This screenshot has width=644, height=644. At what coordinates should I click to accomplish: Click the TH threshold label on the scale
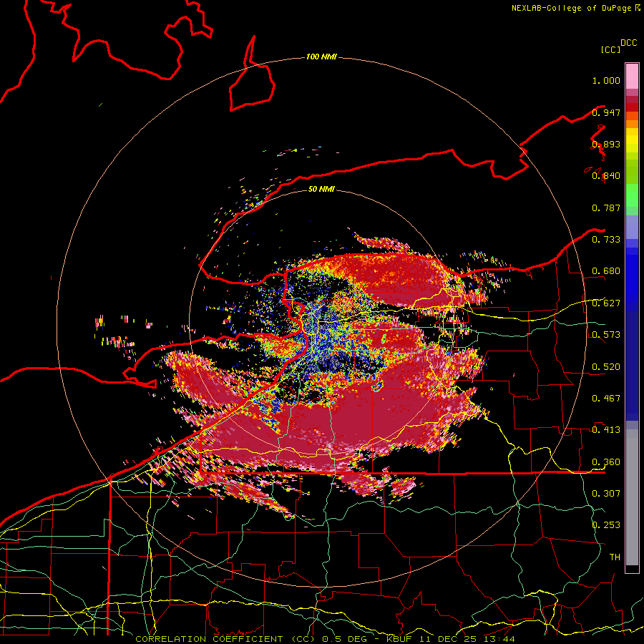click(615, 557)
